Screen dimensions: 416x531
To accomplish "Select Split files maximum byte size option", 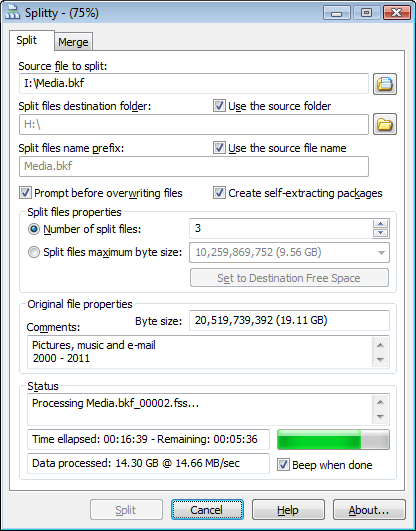I will [x=34, y=252].
